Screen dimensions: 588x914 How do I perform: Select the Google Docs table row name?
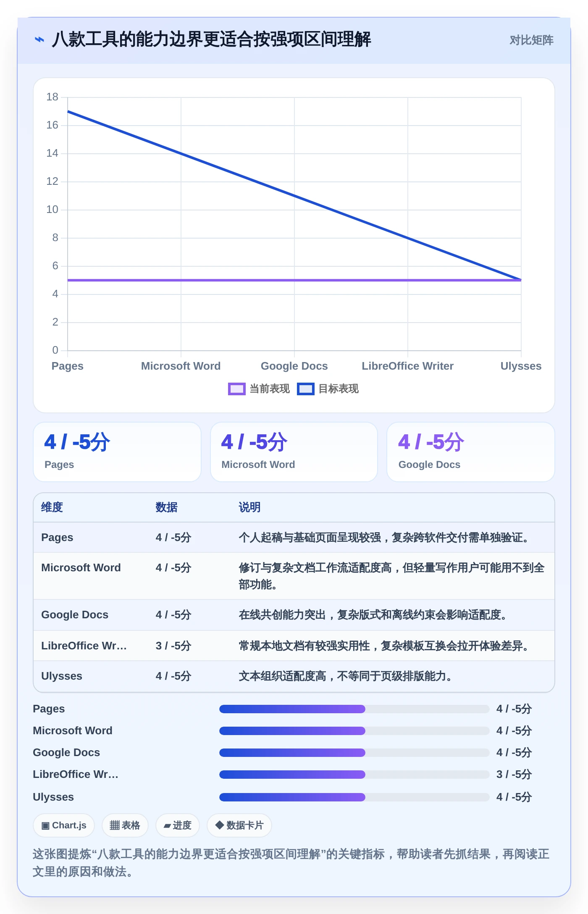pyautogui.click(x=75, y=615)
